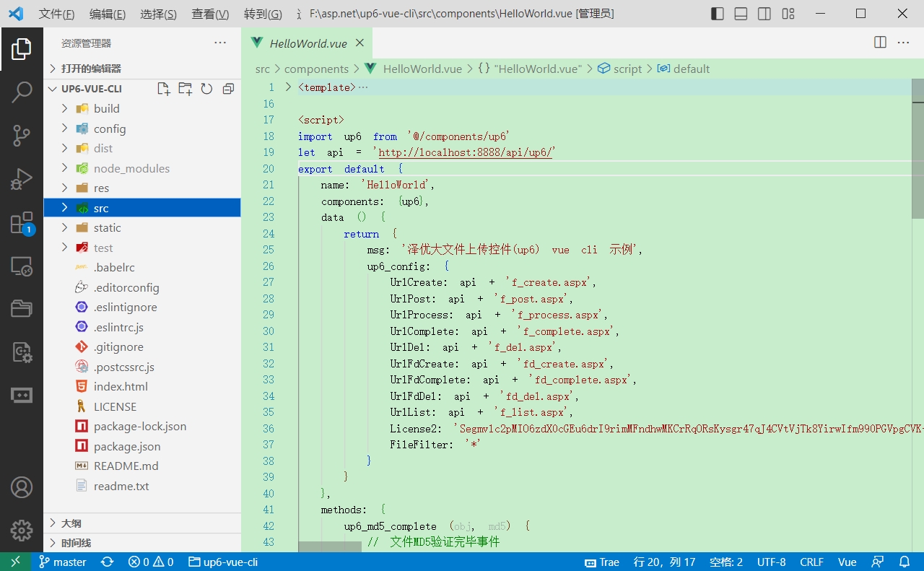Split the editor to the right

pos(880,43)
